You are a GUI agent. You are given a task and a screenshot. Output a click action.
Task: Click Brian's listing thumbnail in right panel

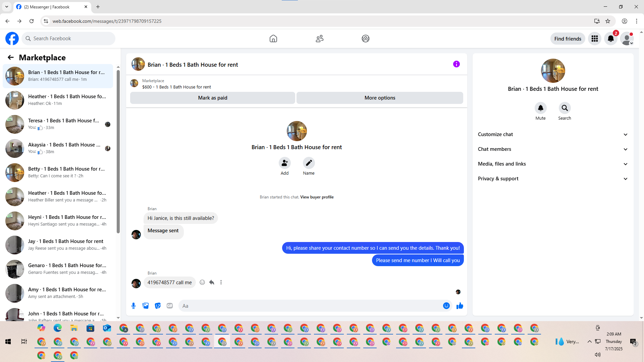tap(553, 71)
